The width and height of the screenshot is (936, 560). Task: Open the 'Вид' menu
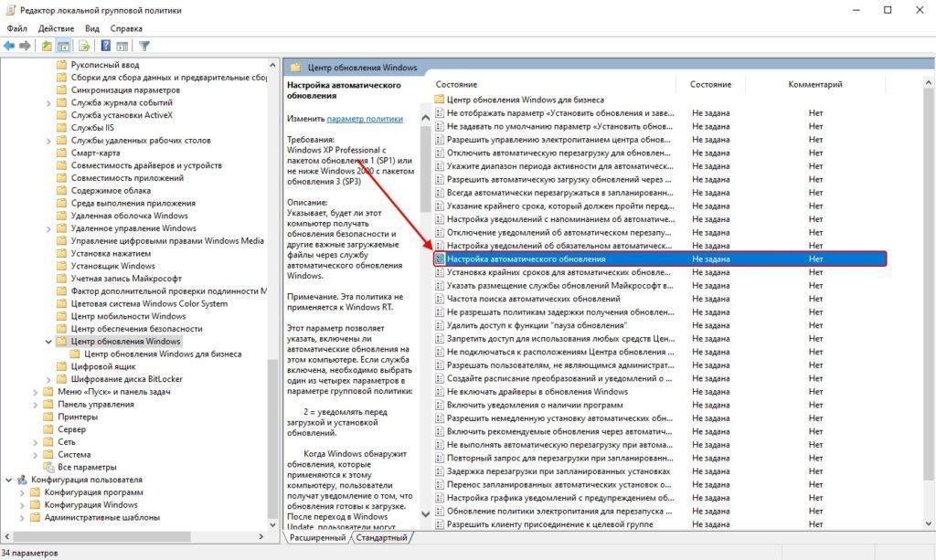(x=92, y=28)
